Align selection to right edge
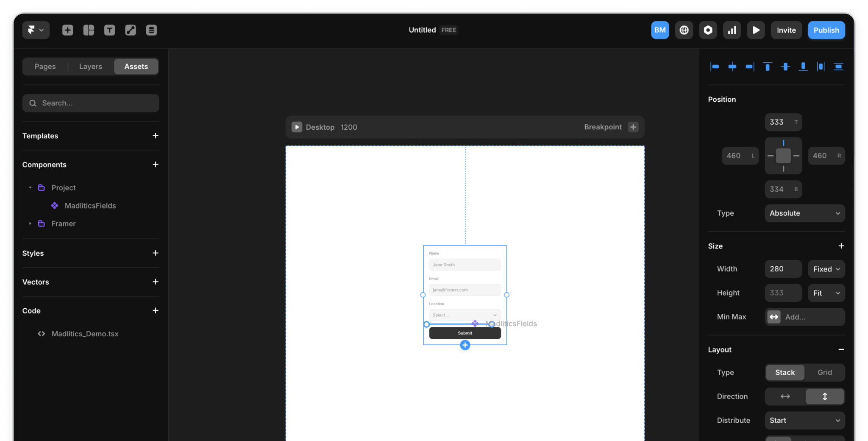The width and height of the screenshot is (868, 441). pyautogui.click(x=750, y=67)
